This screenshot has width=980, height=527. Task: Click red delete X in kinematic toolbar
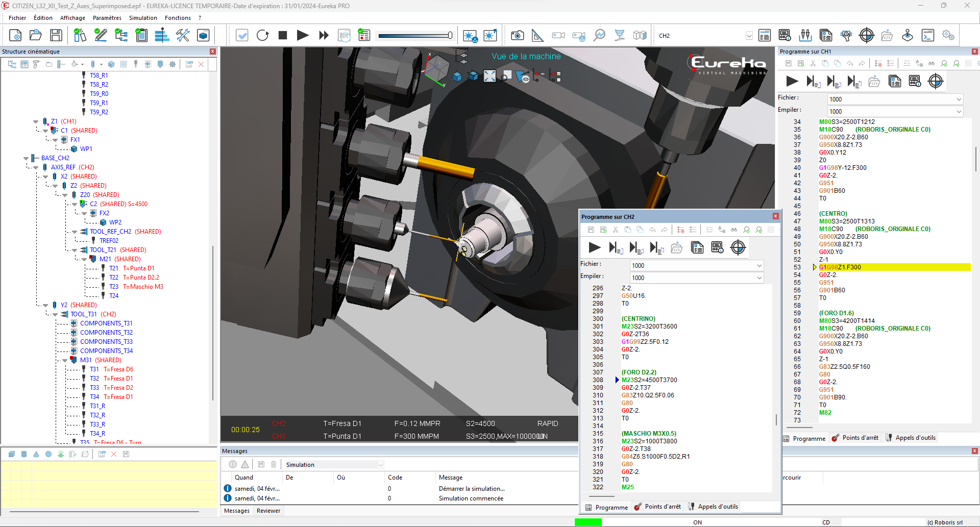pyautogui.click(x=201, y=64)
